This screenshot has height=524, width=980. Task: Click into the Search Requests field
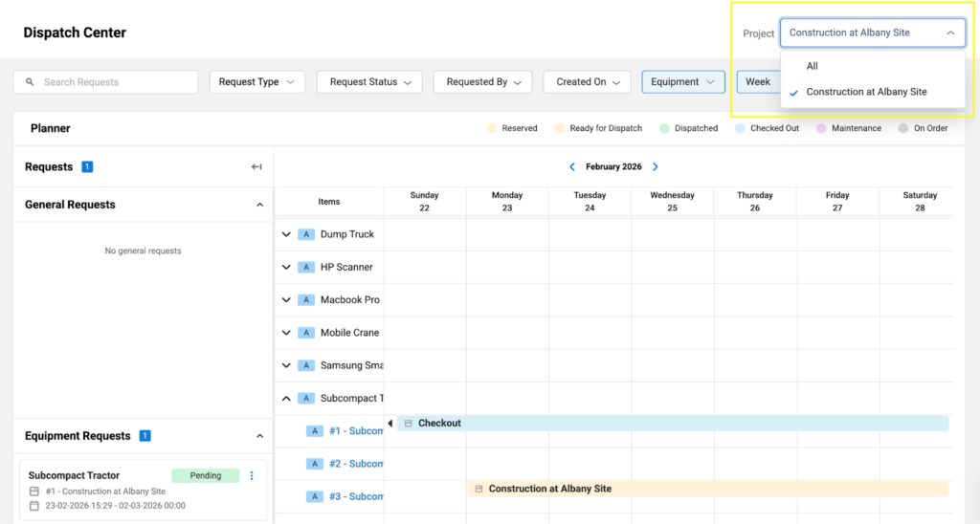click(115, 82)
